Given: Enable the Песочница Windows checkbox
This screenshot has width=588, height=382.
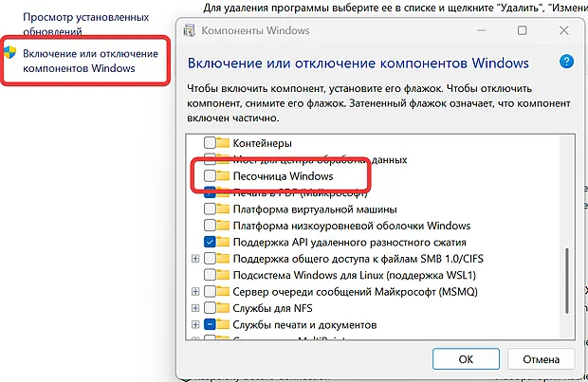Looking at the screenshot, I should pos(210,175).
